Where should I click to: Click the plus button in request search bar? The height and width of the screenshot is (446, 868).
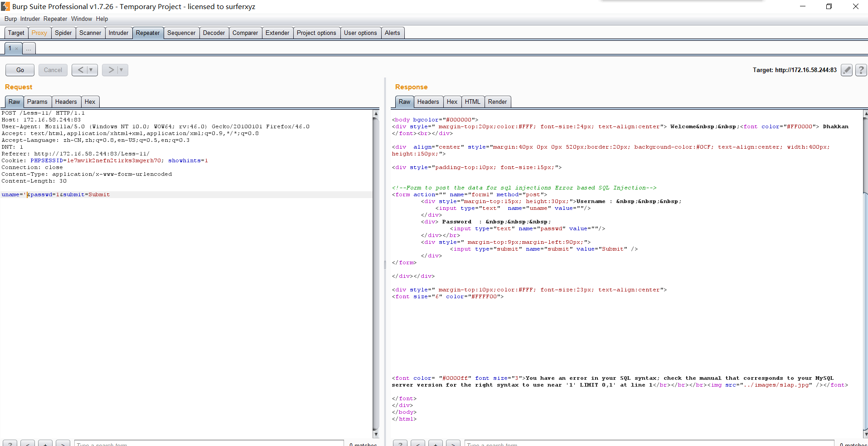click(x=45, y=443)
